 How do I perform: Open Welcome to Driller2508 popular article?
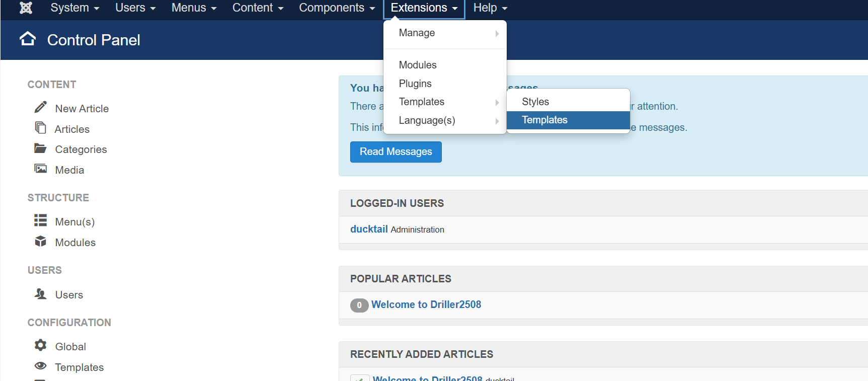tap(426, 304)
